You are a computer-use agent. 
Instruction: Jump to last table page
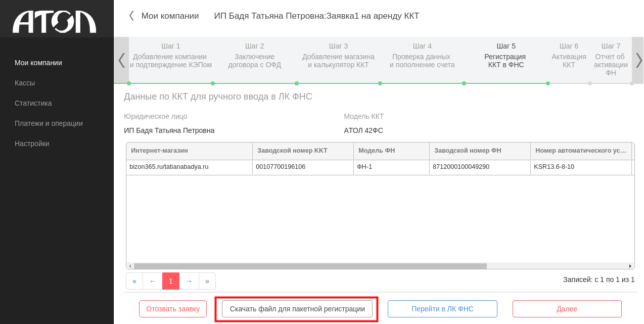pos(207,281)
